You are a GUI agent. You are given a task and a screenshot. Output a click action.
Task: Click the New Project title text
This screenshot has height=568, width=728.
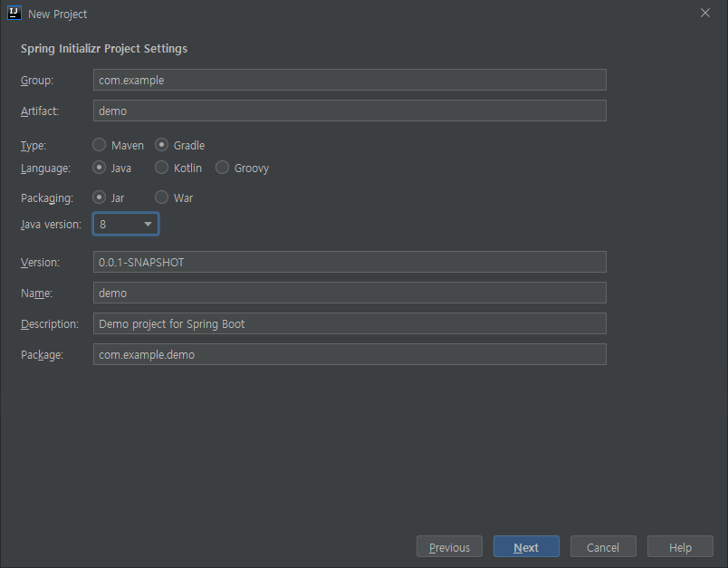coord(58,14)
